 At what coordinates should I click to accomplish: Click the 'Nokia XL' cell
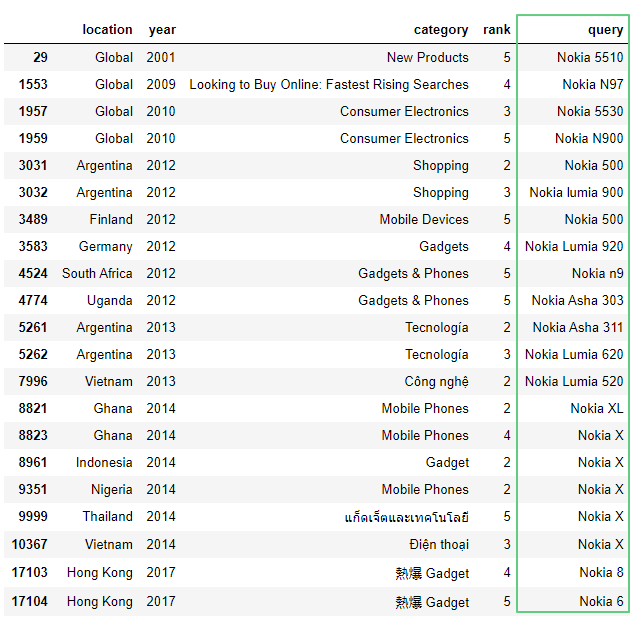(x=597, y=409)
